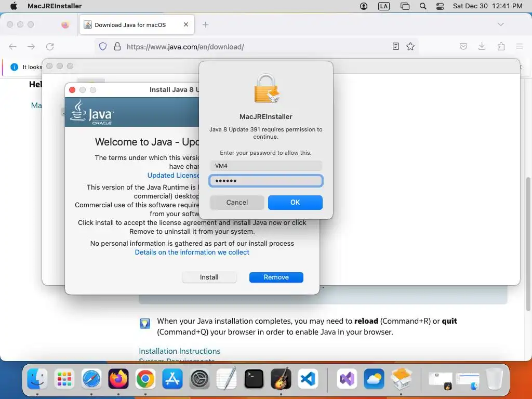The image size is (532, 399).
Task: Focus the java.com URL address bar
Action: point(256,46)
